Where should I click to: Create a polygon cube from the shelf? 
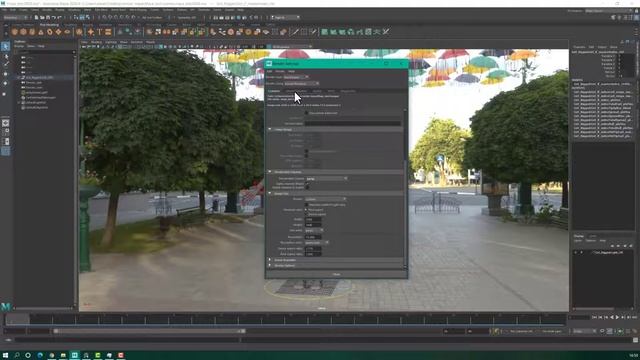(23, 32)
